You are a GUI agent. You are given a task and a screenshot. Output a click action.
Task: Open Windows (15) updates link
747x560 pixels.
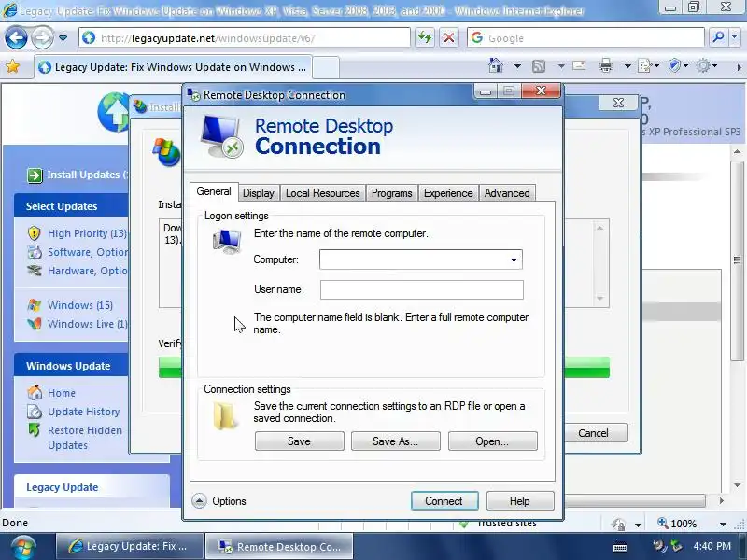[x=80, y=305]
